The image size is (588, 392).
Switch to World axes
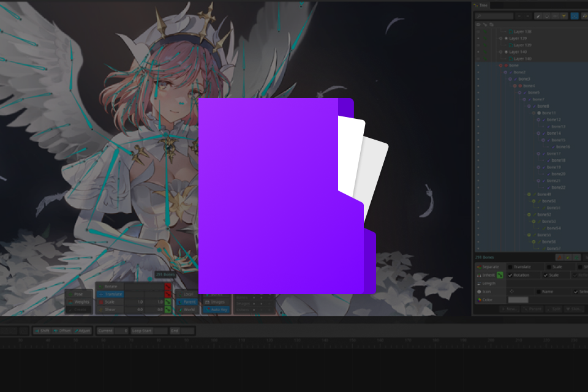pyautogui.click(x=186, y=310)
